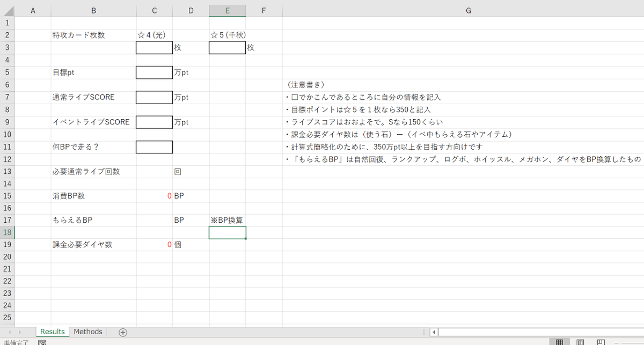This screenshot has width=644, height=345.
Task: Open the Results sheet tab
Action: 53,332
